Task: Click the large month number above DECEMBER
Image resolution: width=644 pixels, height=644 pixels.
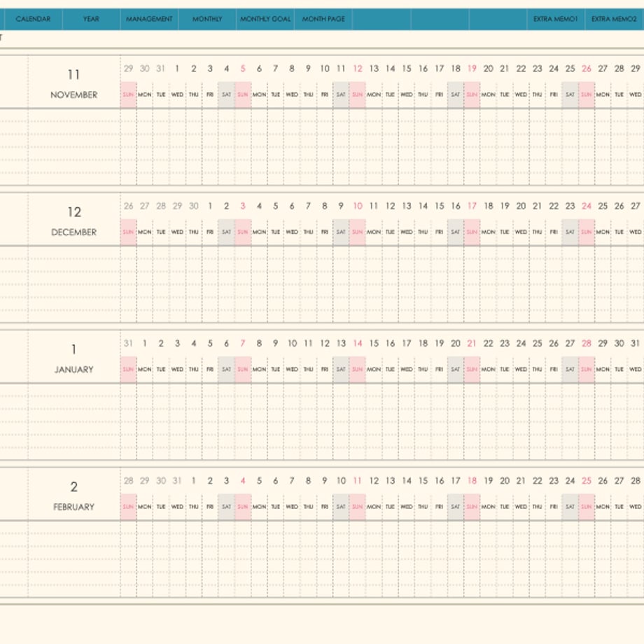Action: [x=74, y=212]
